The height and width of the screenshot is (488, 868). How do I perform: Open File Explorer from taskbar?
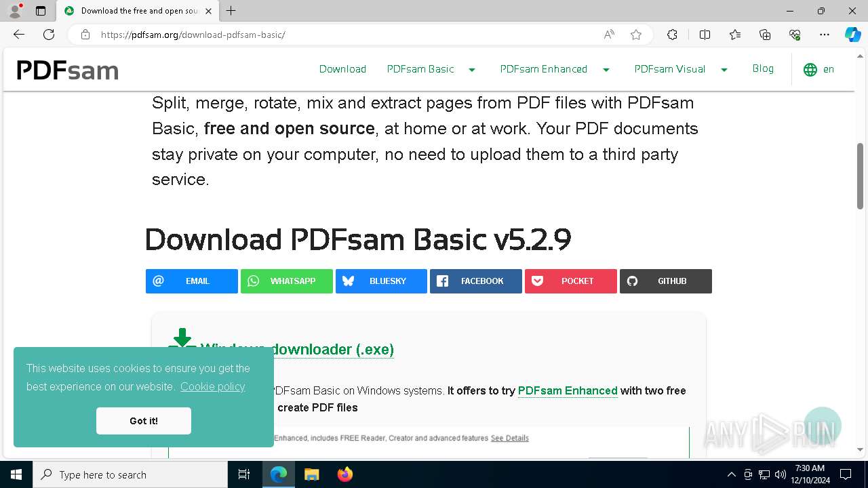tap(311, 474)
